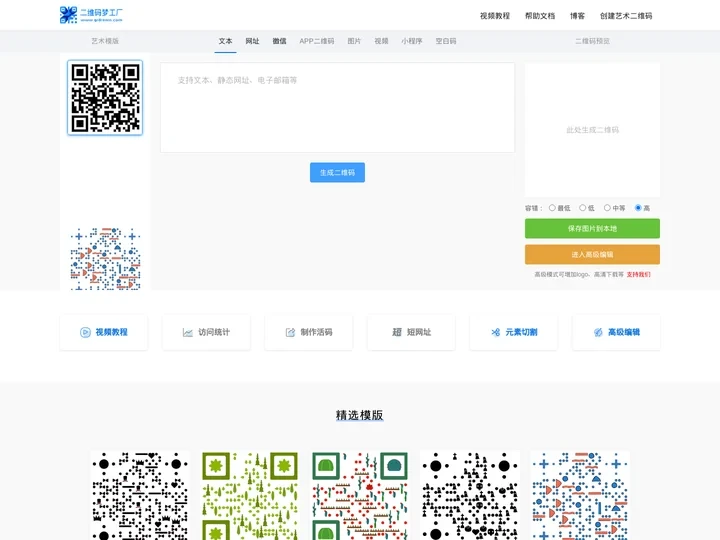The image size is (720, 540).
Task: Click the blue 生成二维码 button
Action: click(338, 172)
